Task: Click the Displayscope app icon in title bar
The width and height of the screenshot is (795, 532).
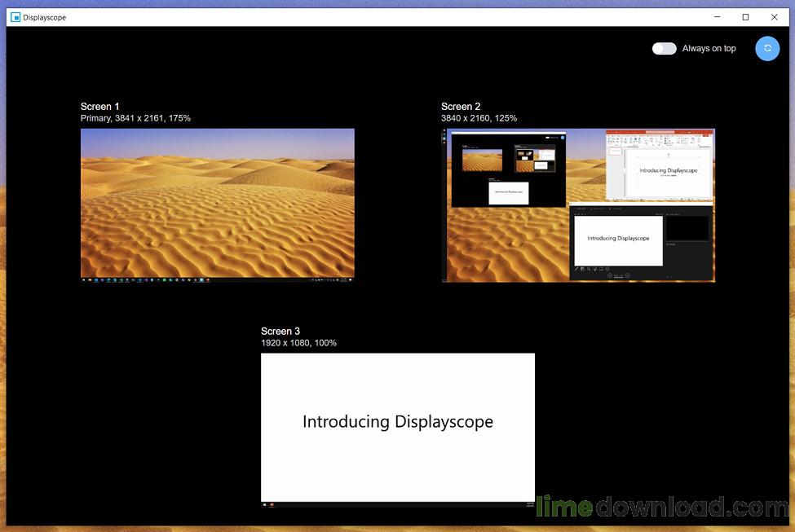Action: tap(15, 17)
